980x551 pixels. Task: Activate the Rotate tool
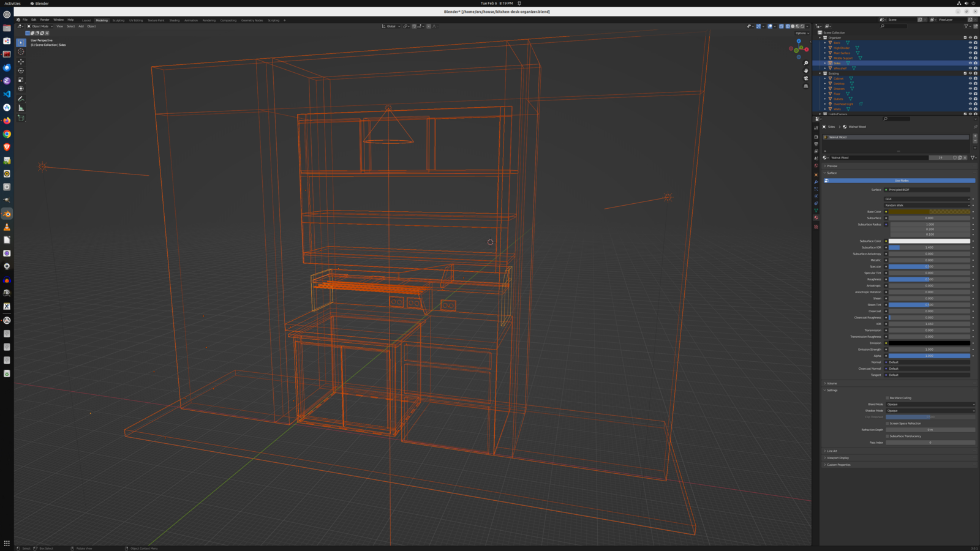click(21, 70)
